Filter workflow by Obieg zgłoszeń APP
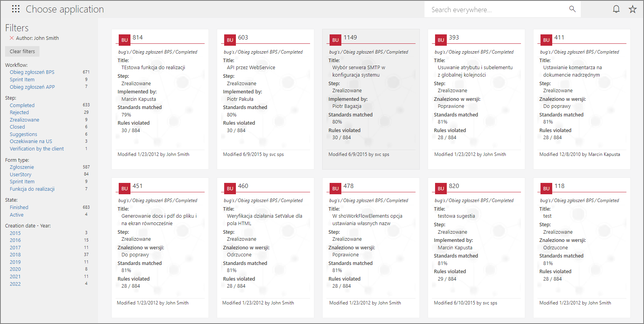The height and width of the screenshot is (324, 644). tap(32, 87)
